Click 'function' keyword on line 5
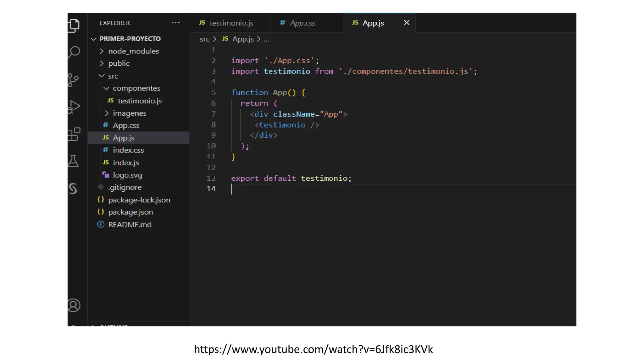 pyautogui.click(x=250, y=92)
